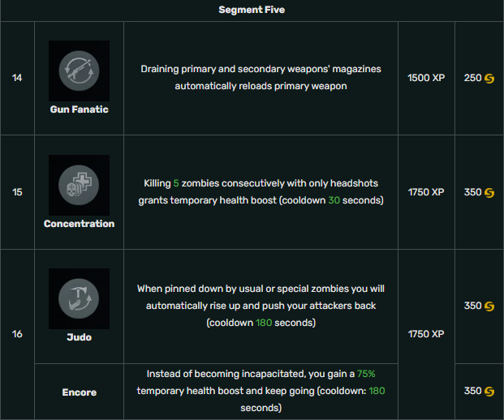This screenshot has width=504, height=420.
Task: Select the Concentration perk name
Action: [x=79, y=224]
